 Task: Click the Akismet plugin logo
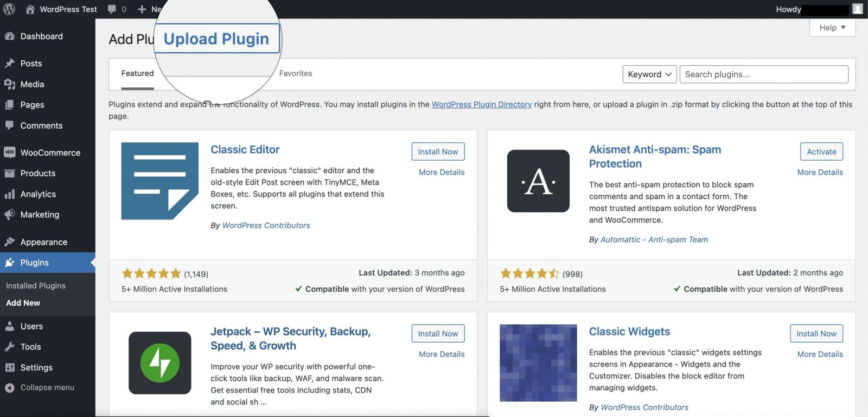(538, 181)
